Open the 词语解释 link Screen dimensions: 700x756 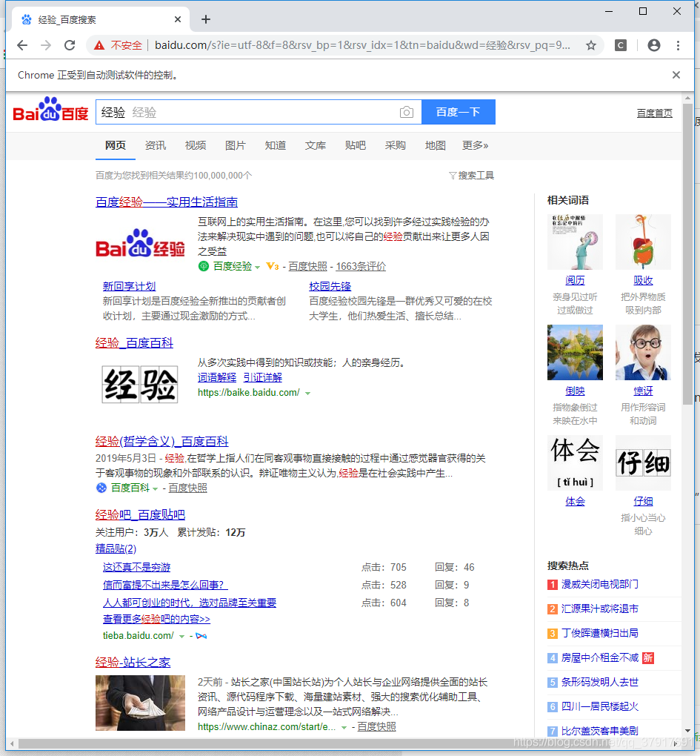[x=217, y=377]
